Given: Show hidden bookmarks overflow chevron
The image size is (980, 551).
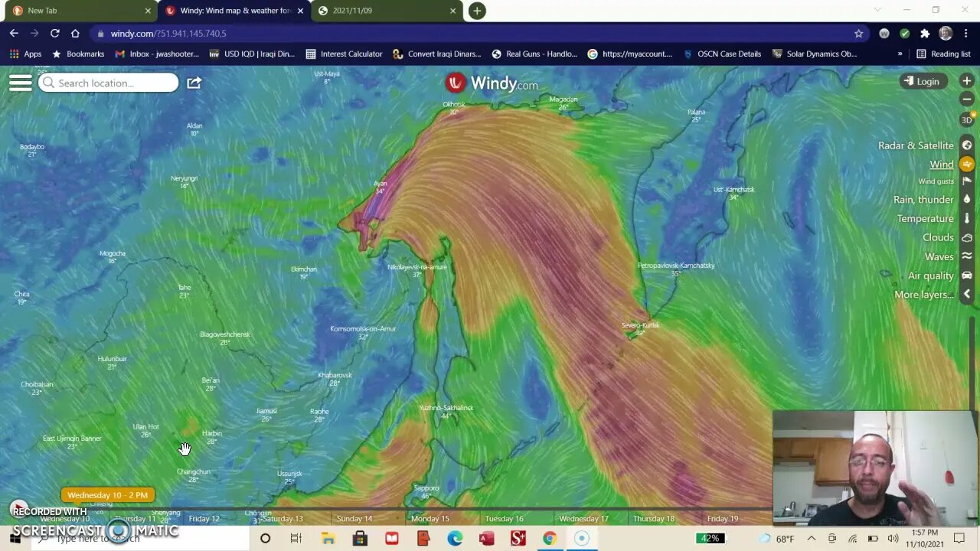Looking at the screenshot, I should point(900,54).
